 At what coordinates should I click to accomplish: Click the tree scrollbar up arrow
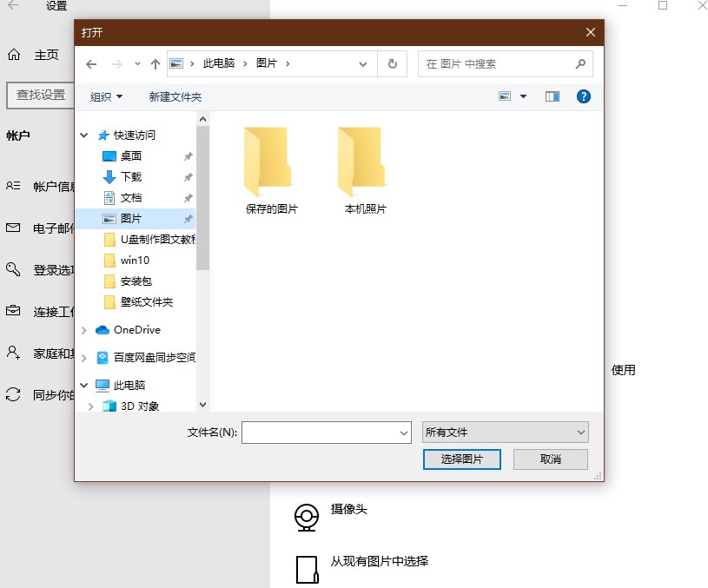[x=202, y=119]
